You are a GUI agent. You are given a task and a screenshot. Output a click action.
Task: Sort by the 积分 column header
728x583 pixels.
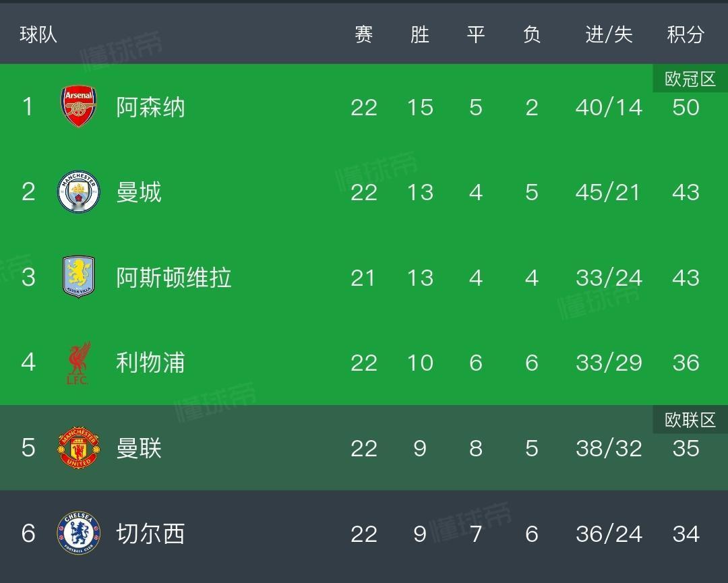(x=686, y=34)
